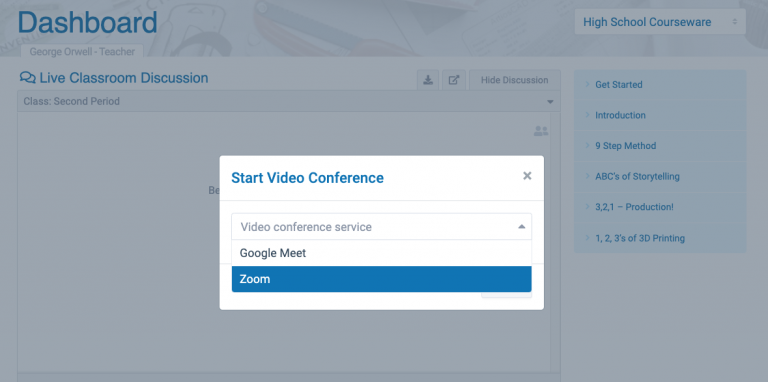Open discussion in new window icon
The image size is (768, 382).
click(x=454, y=80)
